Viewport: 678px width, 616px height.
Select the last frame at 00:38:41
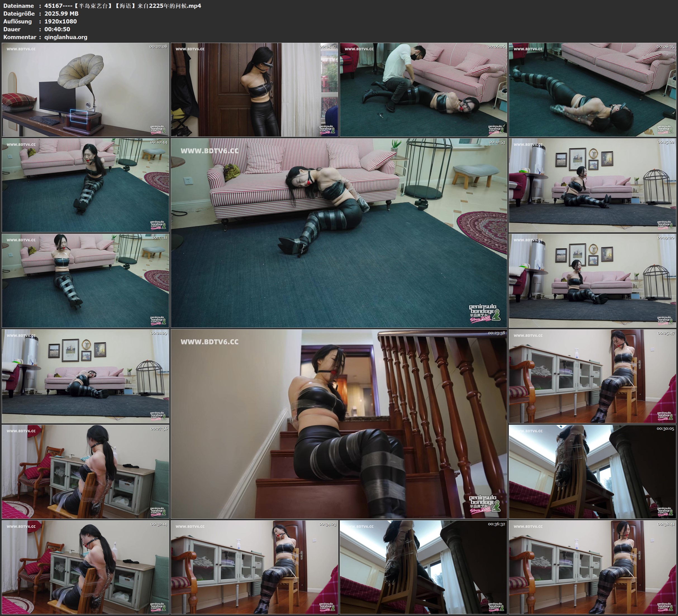pyautogui.click(x=592, y=567)
